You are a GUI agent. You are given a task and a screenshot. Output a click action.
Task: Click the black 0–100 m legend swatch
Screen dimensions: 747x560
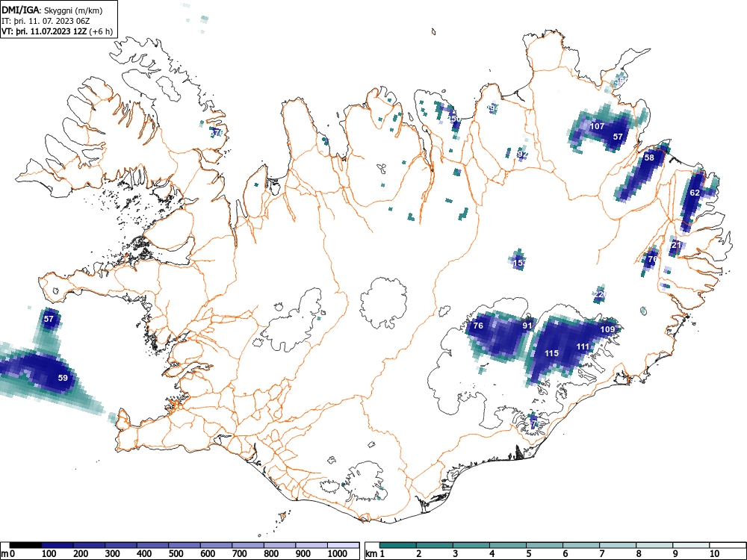[x=25, y=545]
